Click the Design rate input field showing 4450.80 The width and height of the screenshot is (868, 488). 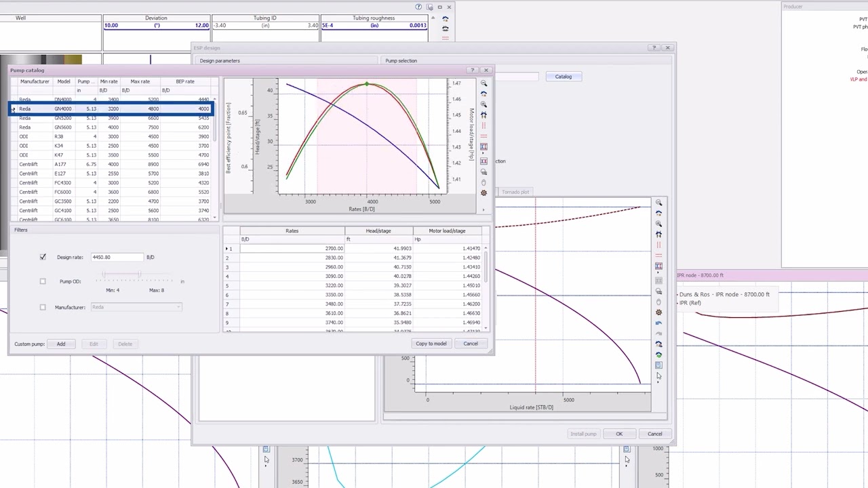[x=117, y=257]
